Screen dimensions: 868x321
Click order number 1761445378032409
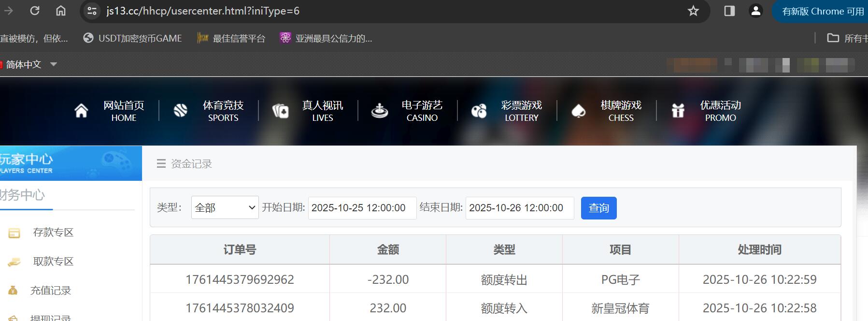point(240,308)
